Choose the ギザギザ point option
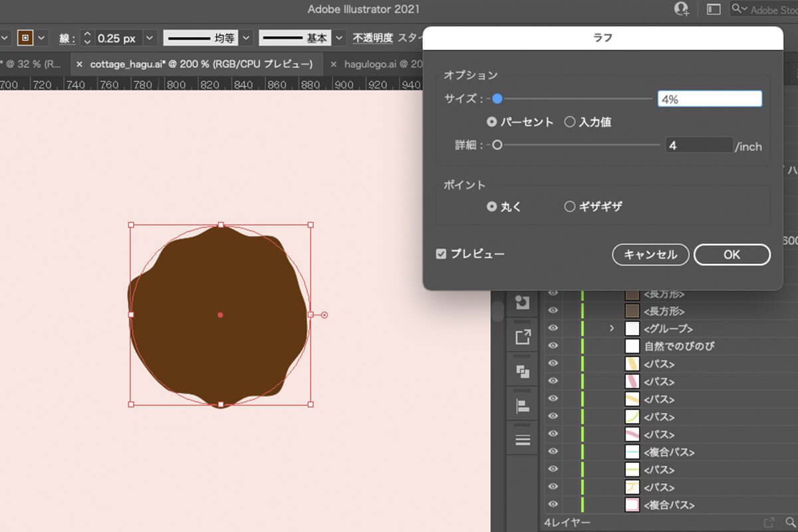 click(x=569, y=207)
